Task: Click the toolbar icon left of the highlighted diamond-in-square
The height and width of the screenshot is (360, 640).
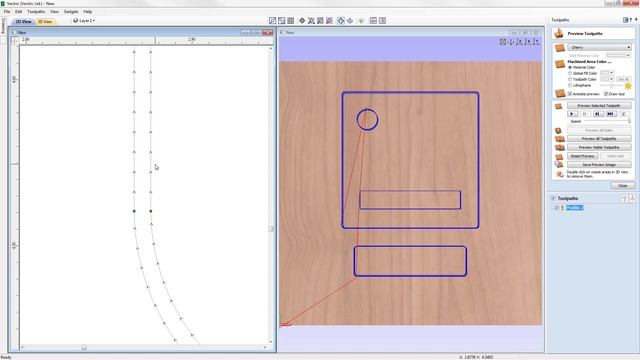Action: (x=329, y=20)
